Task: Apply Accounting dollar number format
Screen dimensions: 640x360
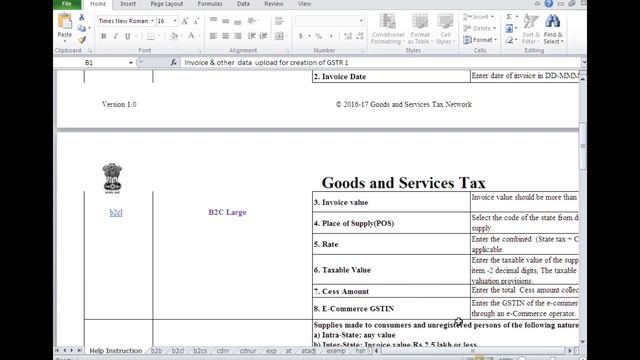Action: [x=301, y=36]
